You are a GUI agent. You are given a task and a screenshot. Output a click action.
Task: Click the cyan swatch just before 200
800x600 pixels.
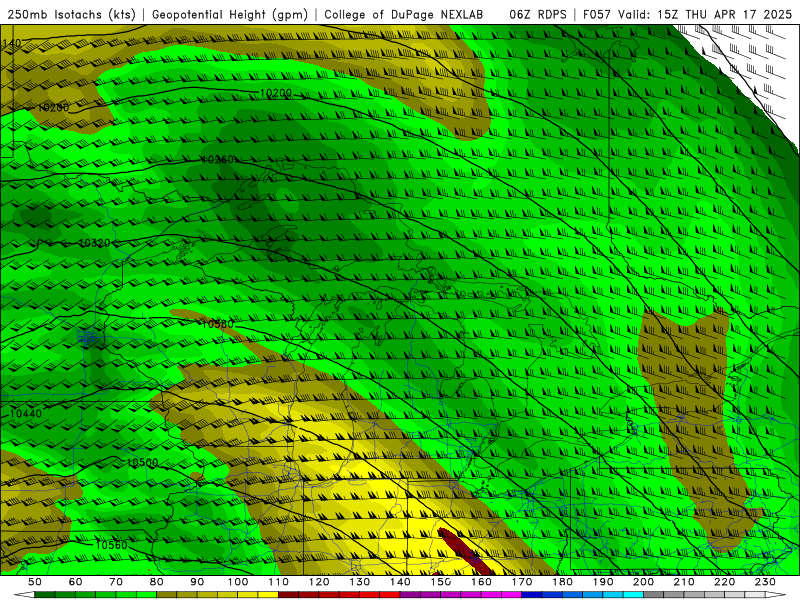click(x=633, y=595)
